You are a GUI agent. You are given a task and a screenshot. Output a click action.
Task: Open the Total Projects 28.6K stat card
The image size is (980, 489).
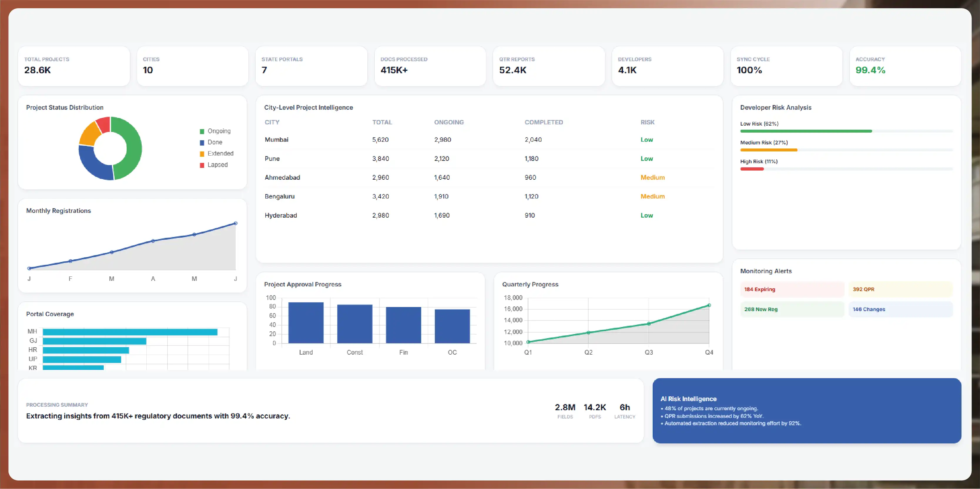pyautogui.click(x=74, y=66)
